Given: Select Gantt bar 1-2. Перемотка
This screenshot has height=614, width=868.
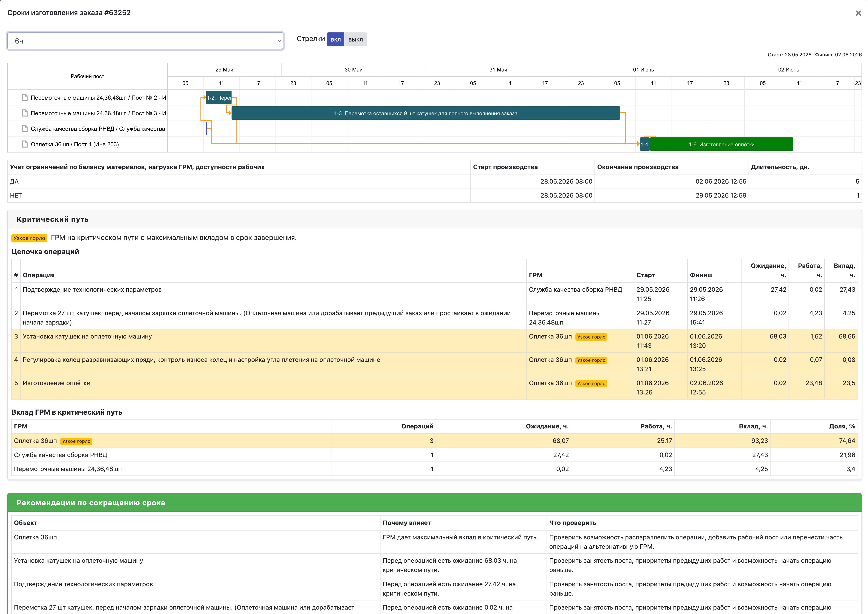Looking at the screenshot, I should point(219,97).
